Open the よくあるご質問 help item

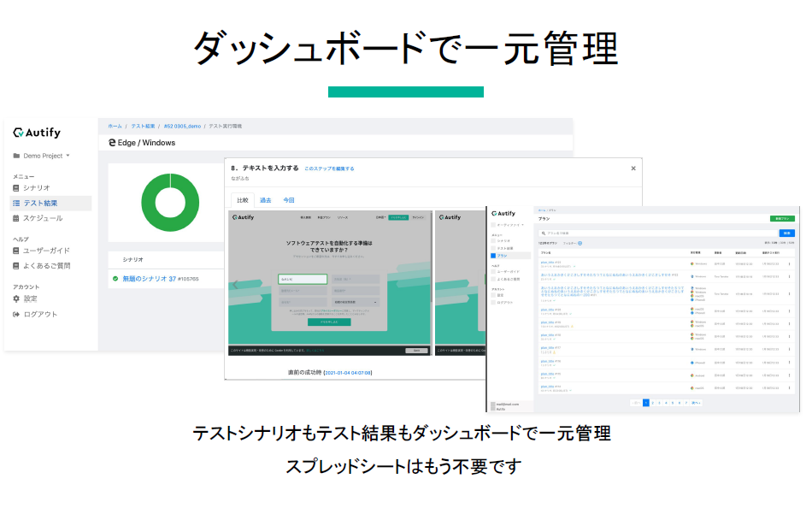click(46, 266)
